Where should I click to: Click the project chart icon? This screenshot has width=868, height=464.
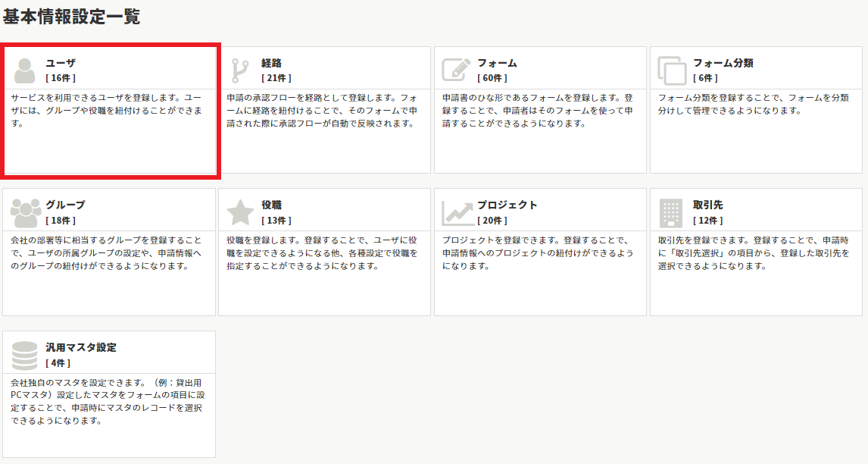click(456, 212)
